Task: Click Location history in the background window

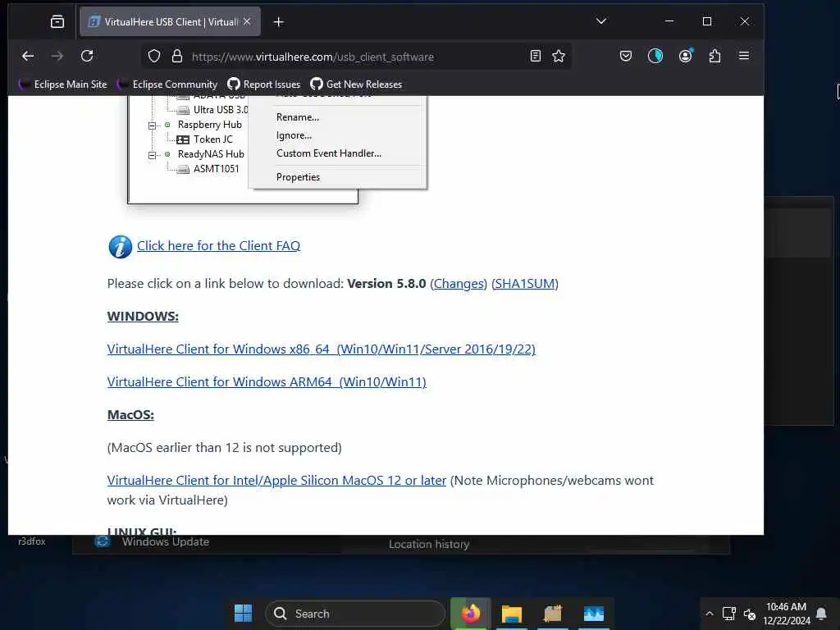Action: click(x=428, y=545)
